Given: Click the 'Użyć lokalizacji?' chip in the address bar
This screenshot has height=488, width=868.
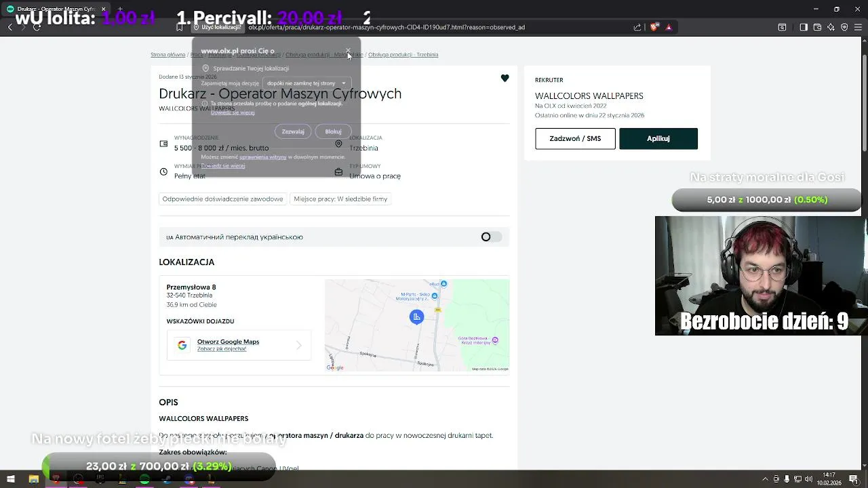Looking at the screenshot, I should (218, 27).
